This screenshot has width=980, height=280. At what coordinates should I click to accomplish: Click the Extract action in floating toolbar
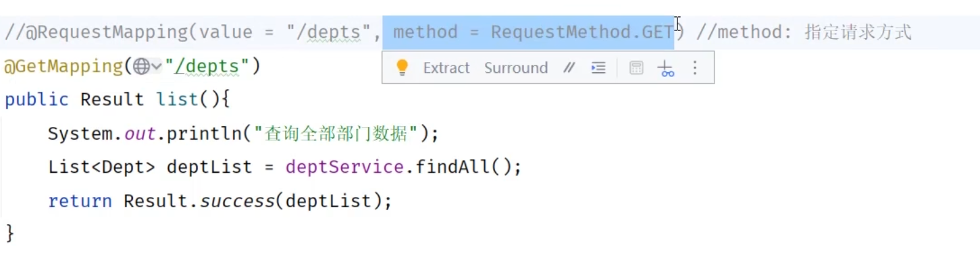click(446, 68)
